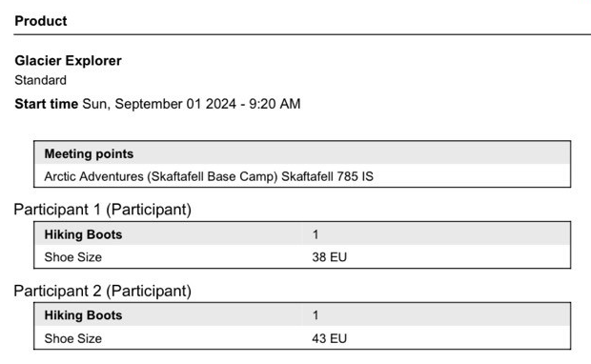The height and width of the screenshot is (364, 591).
Task: Click the Standard option text
Action: [x=40, y=80]
